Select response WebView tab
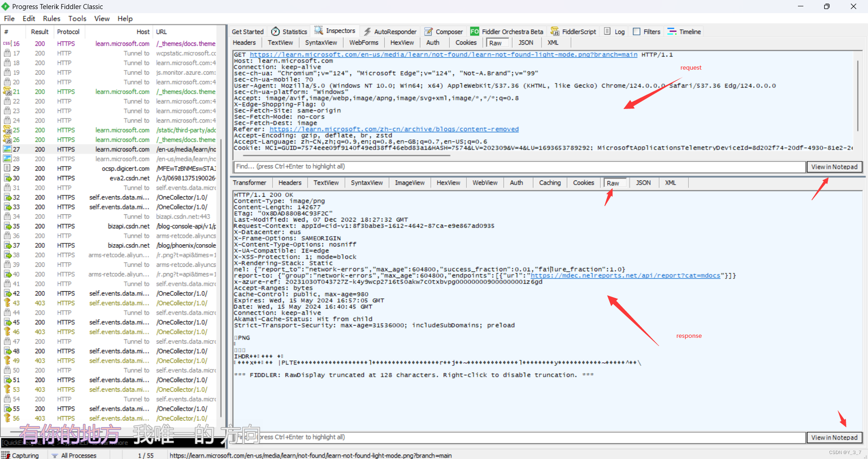This screenshot has width=868, height=459. coord(485,183)
